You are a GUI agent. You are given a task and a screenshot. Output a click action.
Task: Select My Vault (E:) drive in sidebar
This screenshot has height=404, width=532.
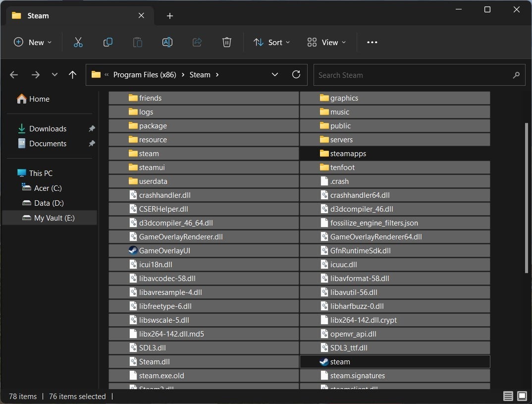coord(50,218)
